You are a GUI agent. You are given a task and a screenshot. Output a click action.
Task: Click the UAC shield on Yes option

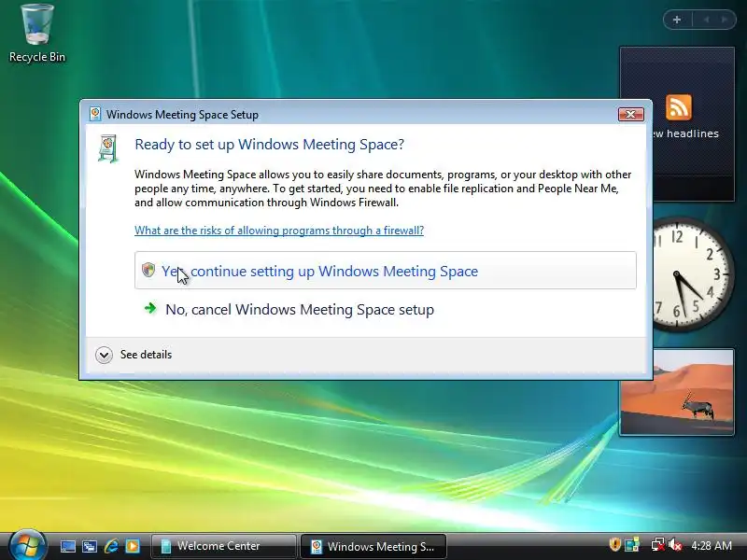point(148,270)
